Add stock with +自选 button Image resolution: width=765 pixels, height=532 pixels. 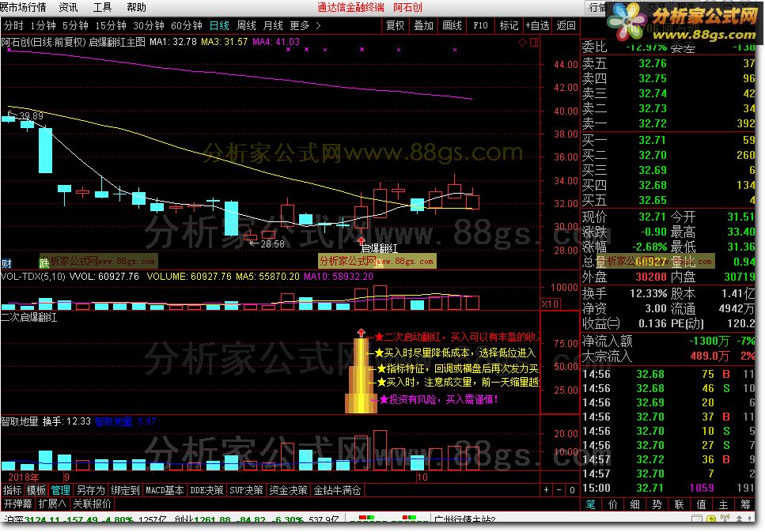click(538, 25)
